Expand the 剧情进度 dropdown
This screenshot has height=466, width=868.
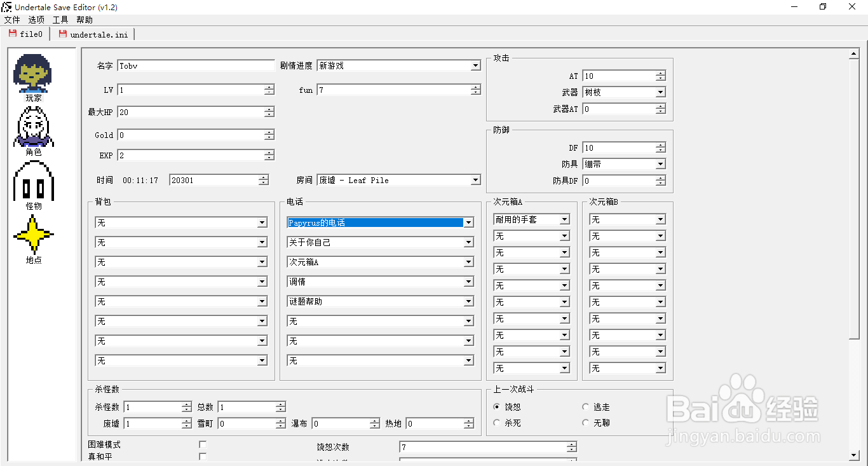click(x=475, y=65)
